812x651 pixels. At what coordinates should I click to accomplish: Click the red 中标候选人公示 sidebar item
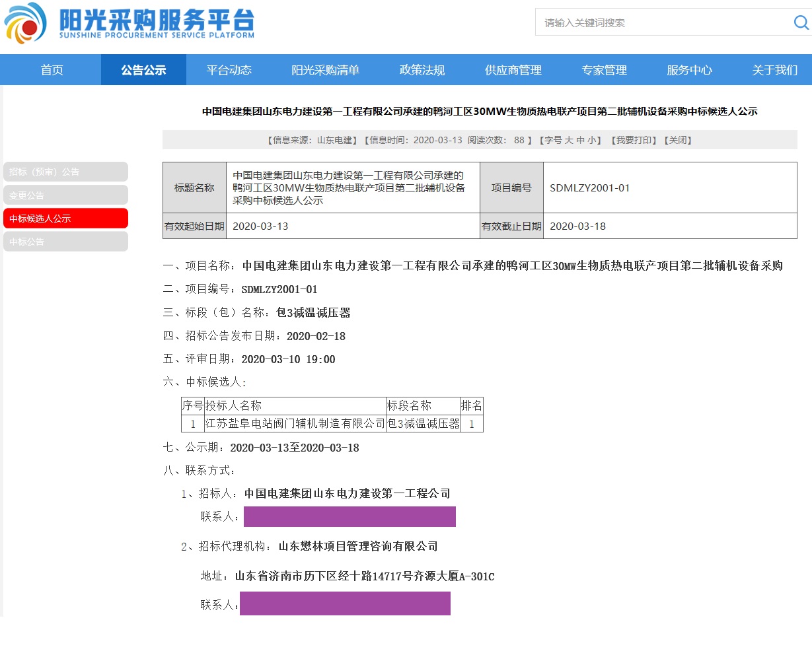pos(65,219)
